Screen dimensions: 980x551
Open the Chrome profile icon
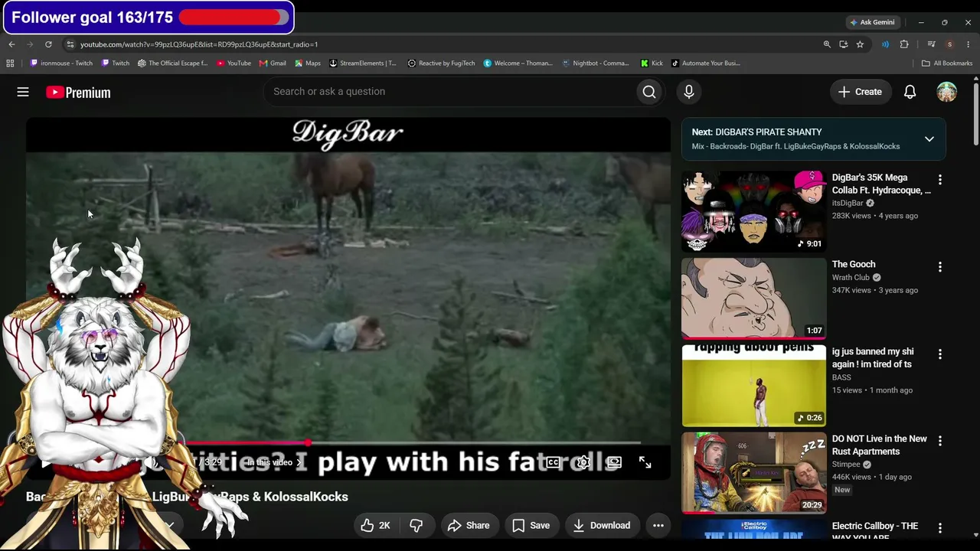point(949,44)
